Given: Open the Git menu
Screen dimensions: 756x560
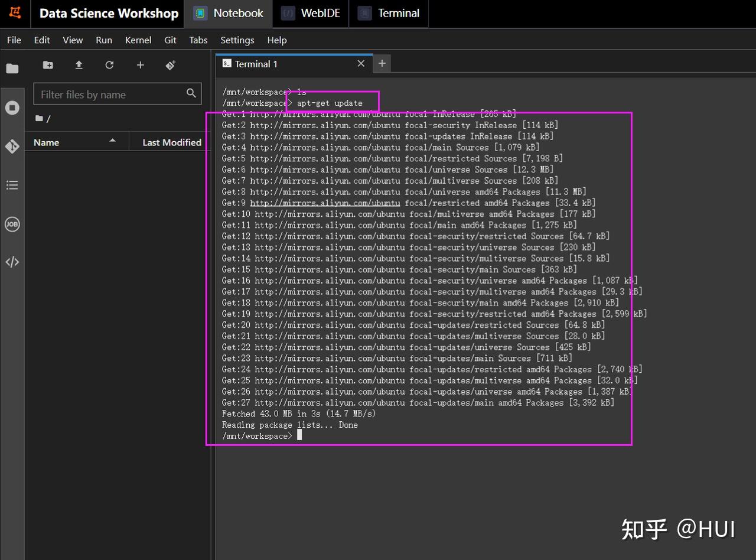Looking at the screenshot, I should (x=171, y=40).
